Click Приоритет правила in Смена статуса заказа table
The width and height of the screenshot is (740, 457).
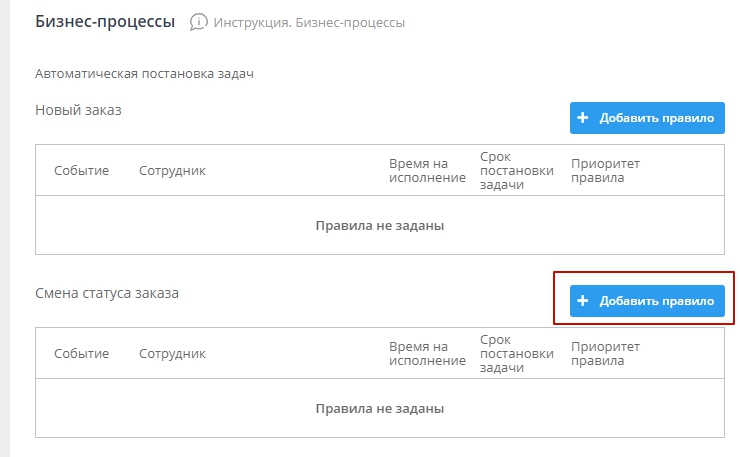604,353
